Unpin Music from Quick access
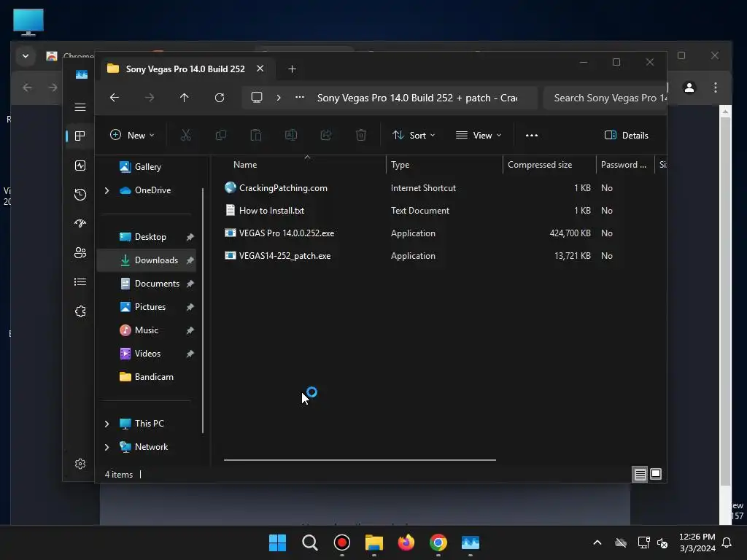Image resolution: width=747 pixels, height=560 pixels. 190,330
